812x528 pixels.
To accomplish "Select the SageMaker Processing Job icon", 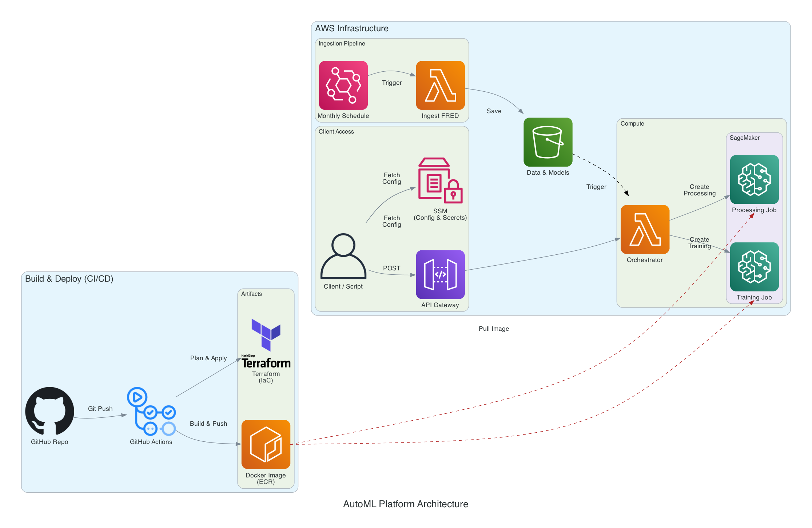I will point(754,179).
